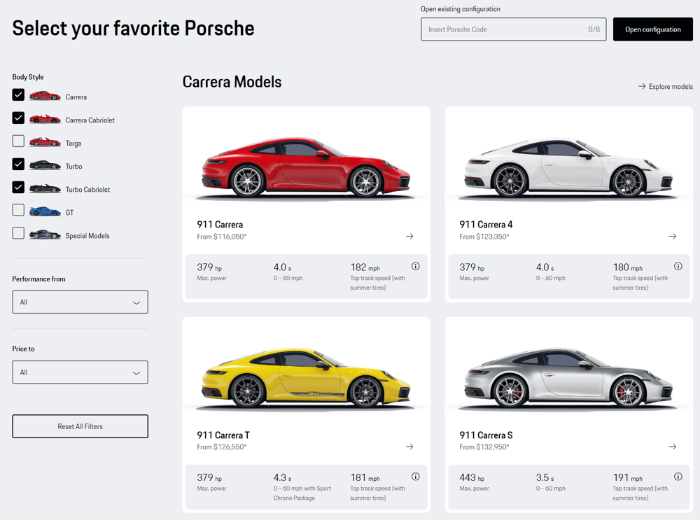Click the 911 Carrera 4 model title
This screenshot has height=520, width=700.
coord(486,225)
